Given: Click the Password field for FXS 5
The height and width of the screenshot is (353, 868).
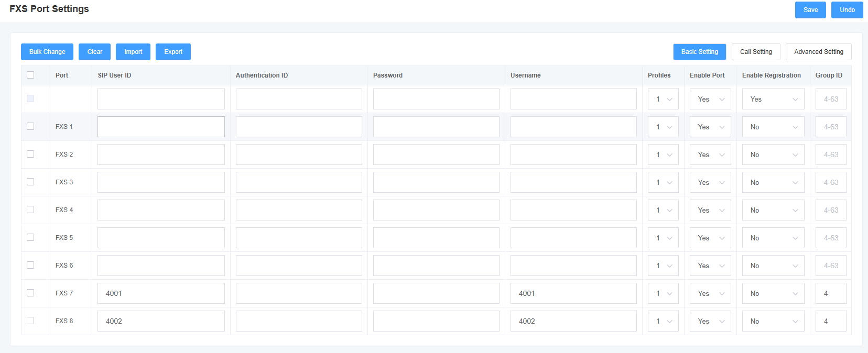Looking at the screenshot, I should click(436, 238).
